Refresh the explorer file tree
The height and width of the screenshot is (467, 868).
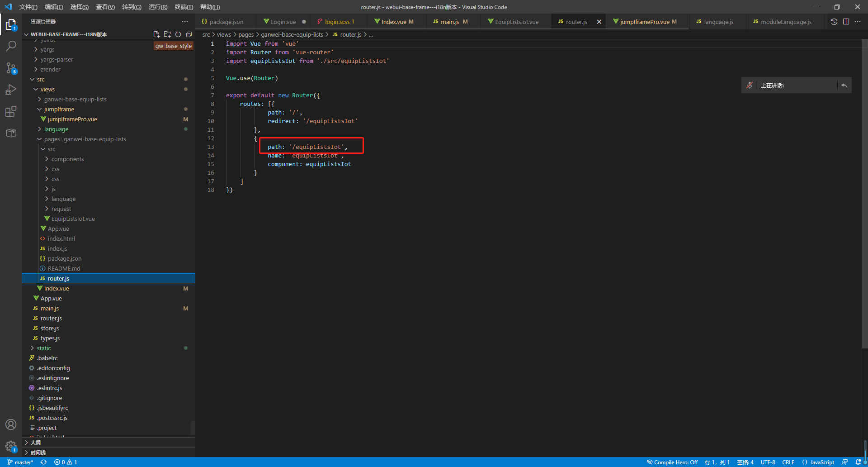(x=178, y=34)
